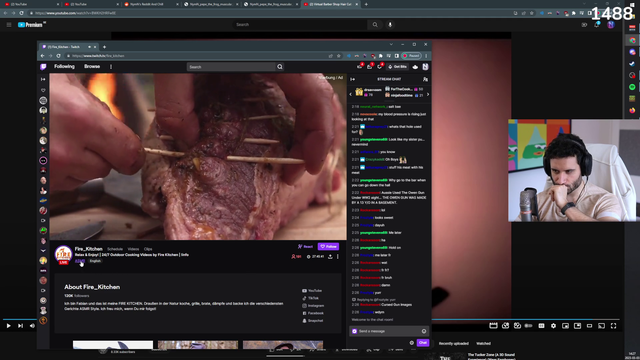Image resolution: width=640 pixels, height=360 pixels.
Task: Click Twitch browser back arrow
Action: 42,56
